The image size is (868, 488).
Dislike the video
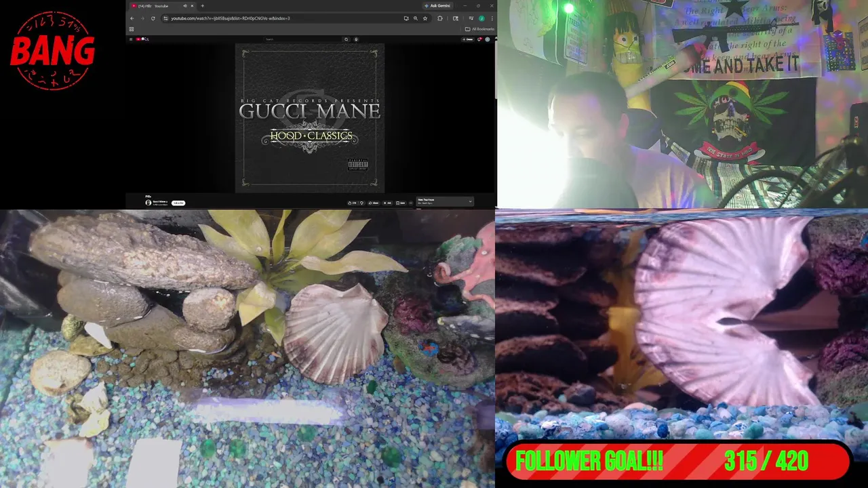click(361, 203)
